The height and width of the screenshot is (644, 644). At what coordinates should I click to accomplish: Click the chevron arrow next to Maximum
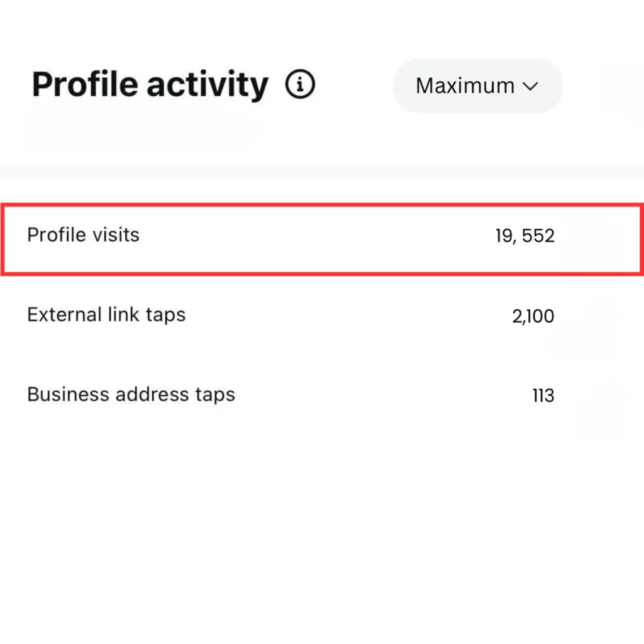pos(531,87)
